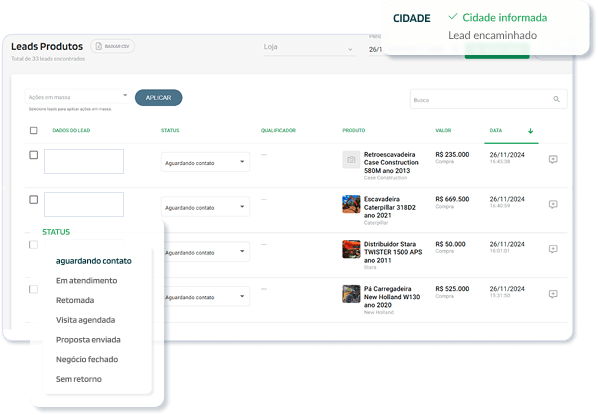Select Sem retorno status option

(79, 379)
